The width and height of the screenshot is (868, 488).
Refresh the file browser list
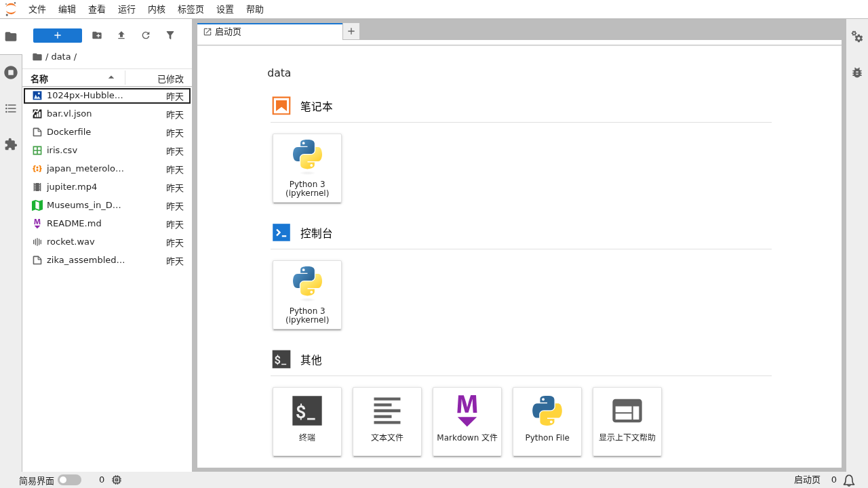click(146, 35)
